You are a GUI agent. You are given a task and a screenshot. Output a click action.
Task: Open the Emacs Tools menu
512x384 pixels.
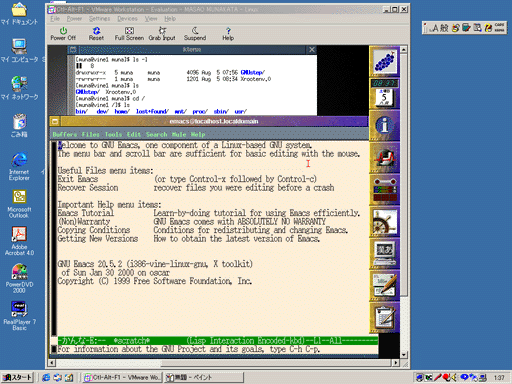[113, 134]
